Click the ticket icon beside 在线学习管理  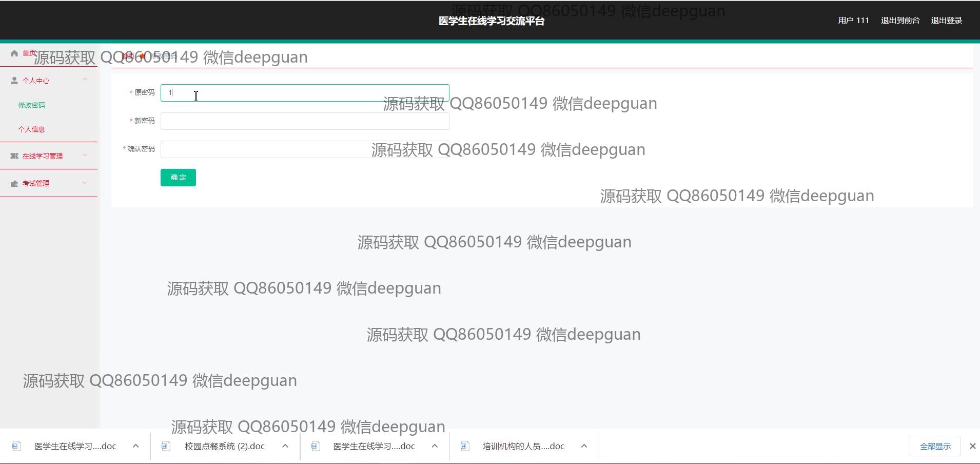click(14, 156)
